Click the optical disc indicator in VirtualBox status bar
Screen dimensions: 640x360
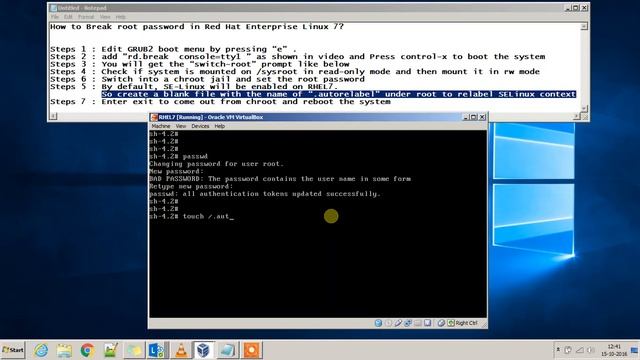[x=388, y=323]
